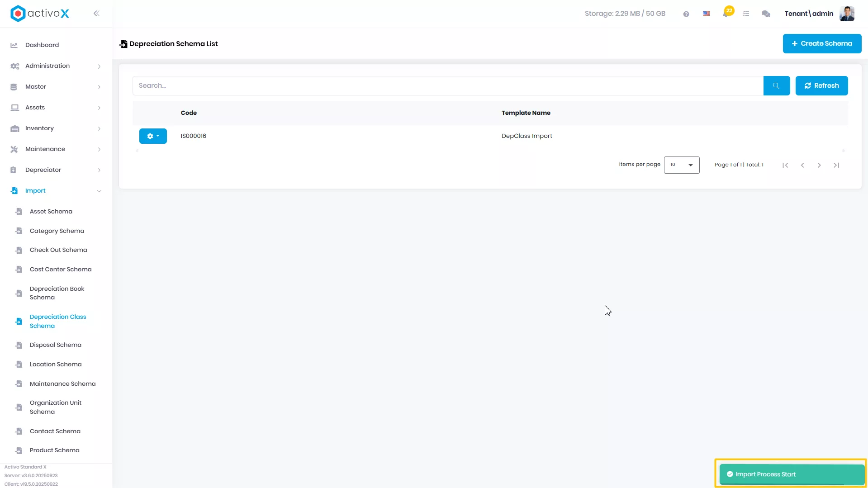Go to previous page arrow
This screenshot has height=488, width=868.
click(802, 165)
